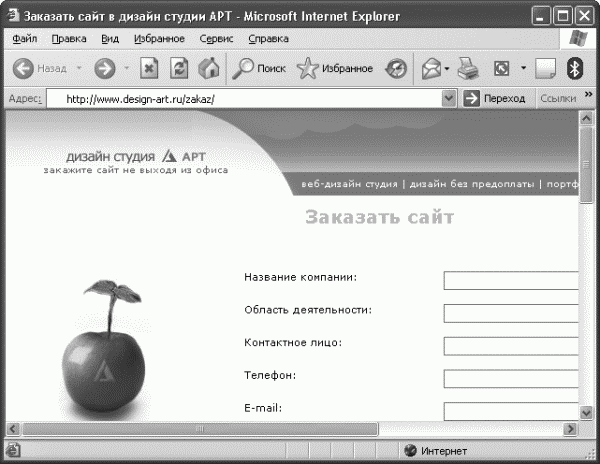
Task: Click the Bluetooth toolbar icon
Action: (x=574, y=68)
